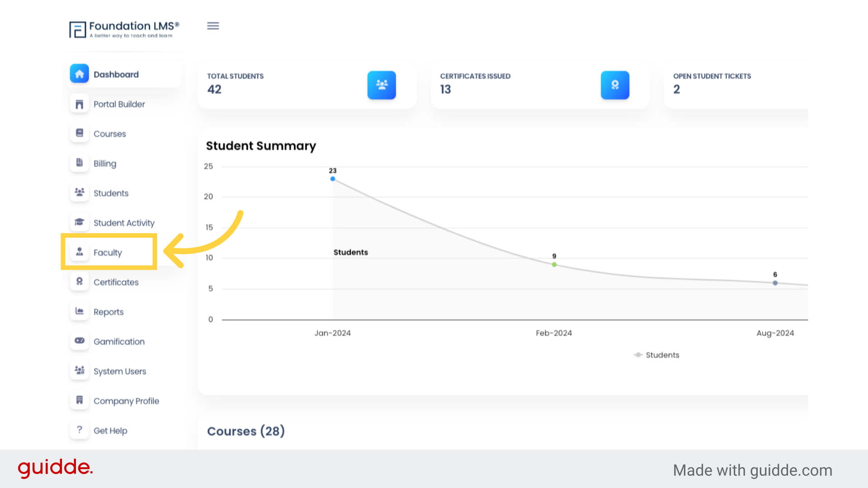868x488 pixels.
Task: Click Get Help link
Action: coord(110,431)
